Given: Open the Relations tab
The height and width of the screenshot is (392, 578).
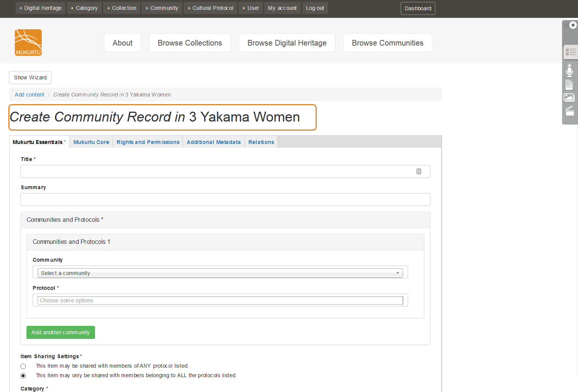Looking at the screenshot, I should tap(261, 142).
